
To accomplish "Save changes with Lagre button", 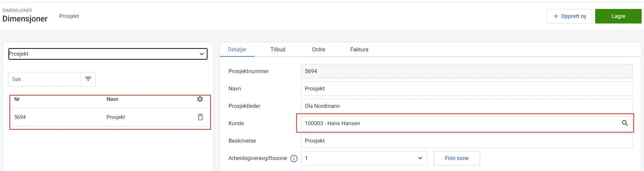I will point(618,16).
